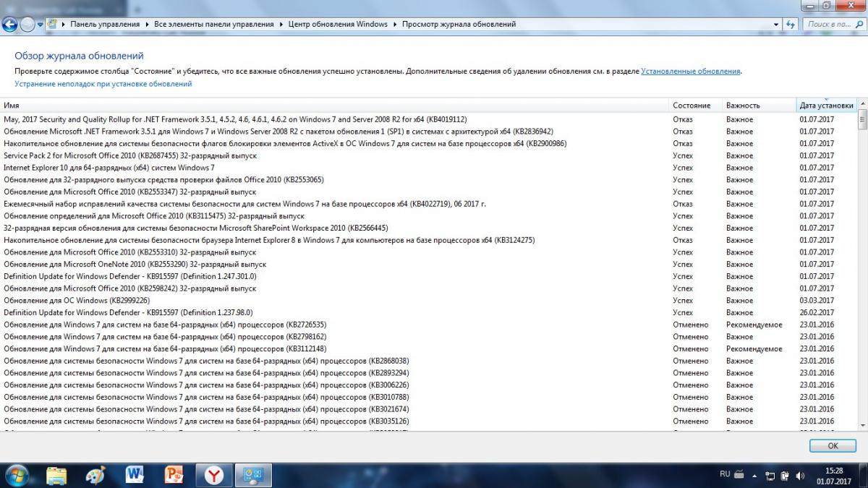Click the Control Panel search field
The image size is (868, 488).
tap(834, 24)
